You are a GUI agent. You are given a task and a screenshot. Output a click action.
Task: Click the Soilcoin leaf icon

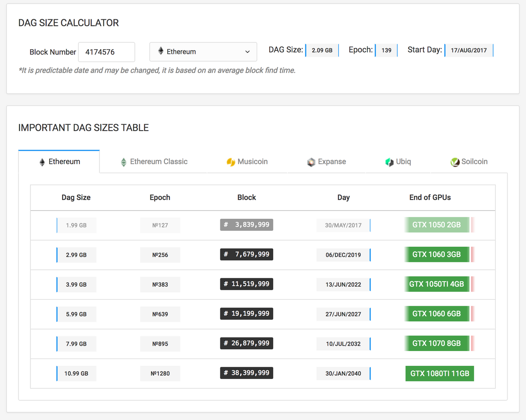[455, 162]
